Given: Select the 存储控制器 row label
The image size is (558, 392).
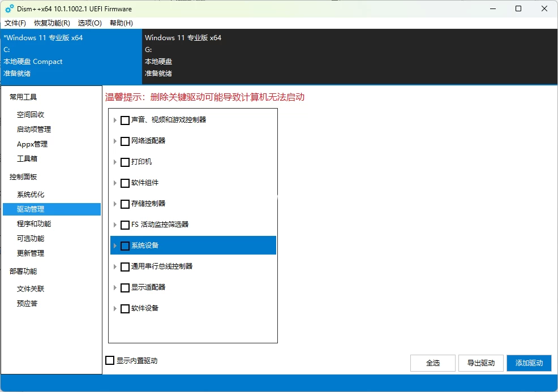Looking at the screenshot, I should click(x=148, y=204).
